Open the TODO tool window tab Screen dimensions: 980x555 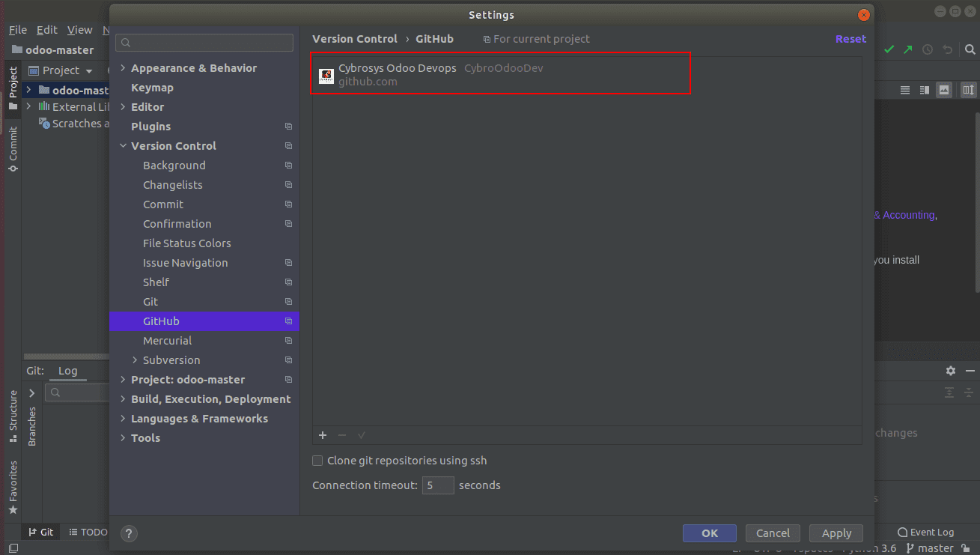tap(88, 533)
